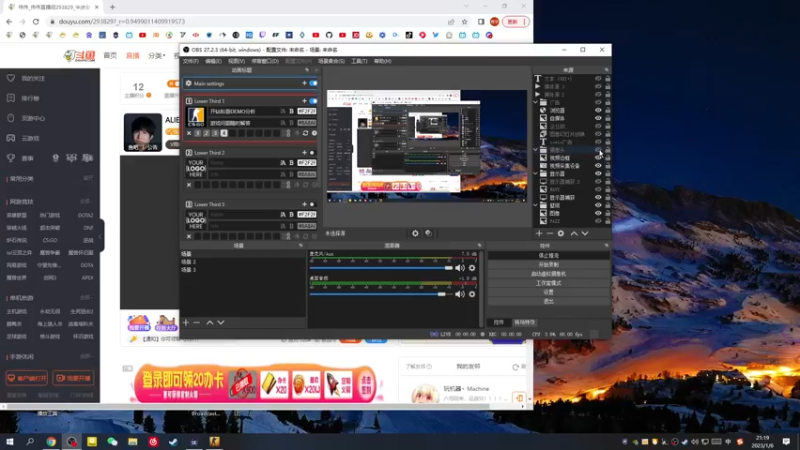The width and height of the screenshot is (800, 450).
Task: Toggle visibility of the top text source
Action: pyautogui.click(x=598, y=79)
